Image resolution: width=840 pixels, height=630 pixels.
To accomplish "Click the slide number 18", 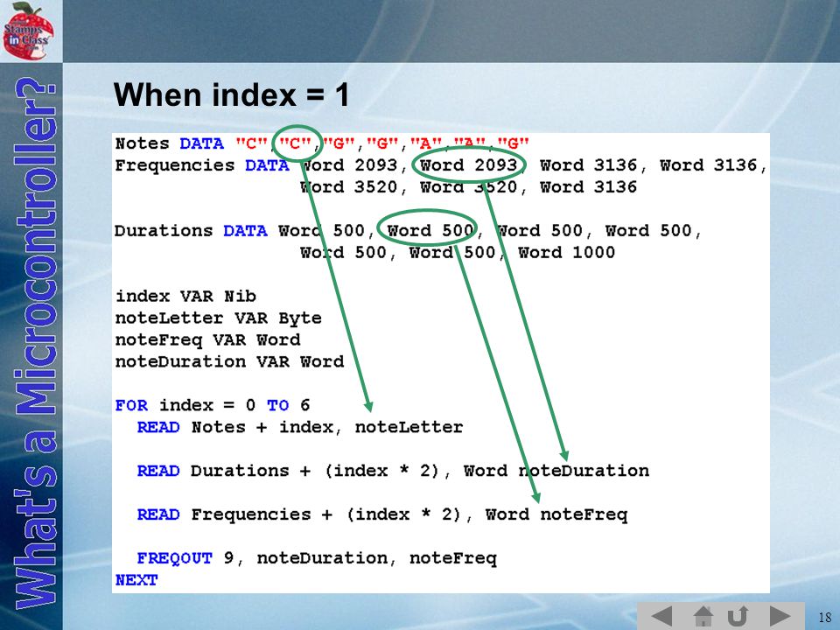I will [825, 617].
